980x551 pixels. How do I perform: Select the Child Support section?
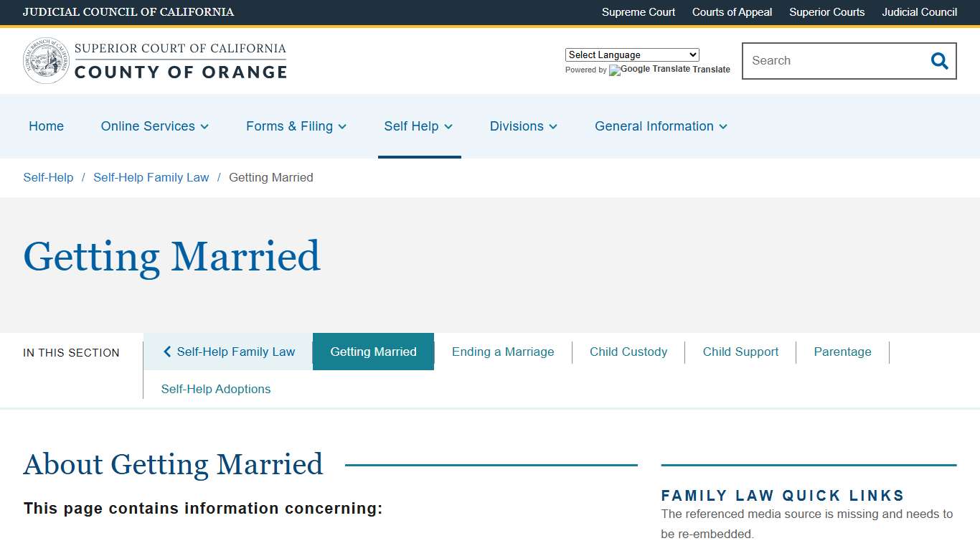(740, 352)
